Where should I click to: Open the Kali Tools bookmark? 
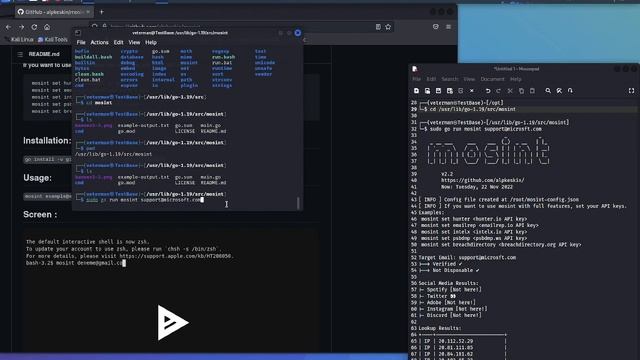(x=53, y=40)
